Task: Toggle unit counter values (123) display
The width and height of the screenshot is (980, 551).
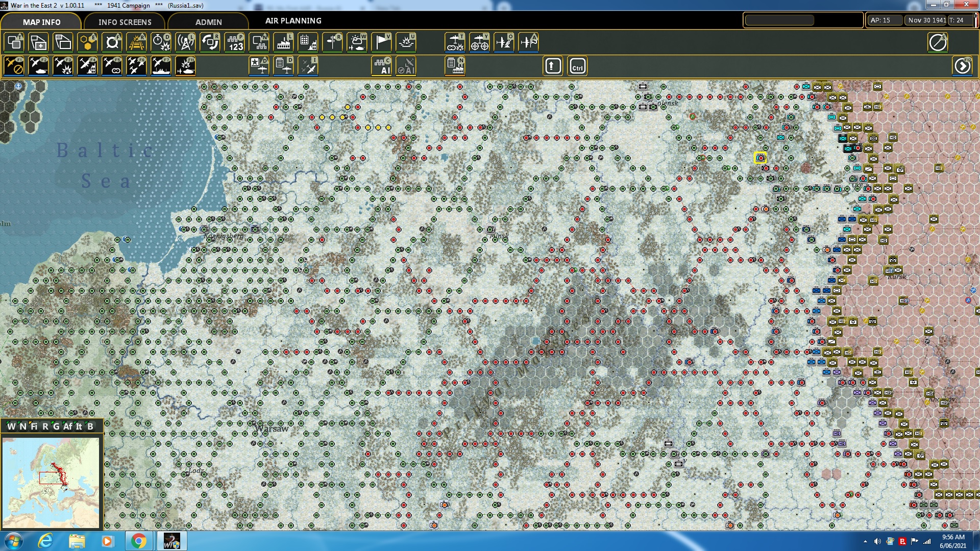Action: click(234, 42)
